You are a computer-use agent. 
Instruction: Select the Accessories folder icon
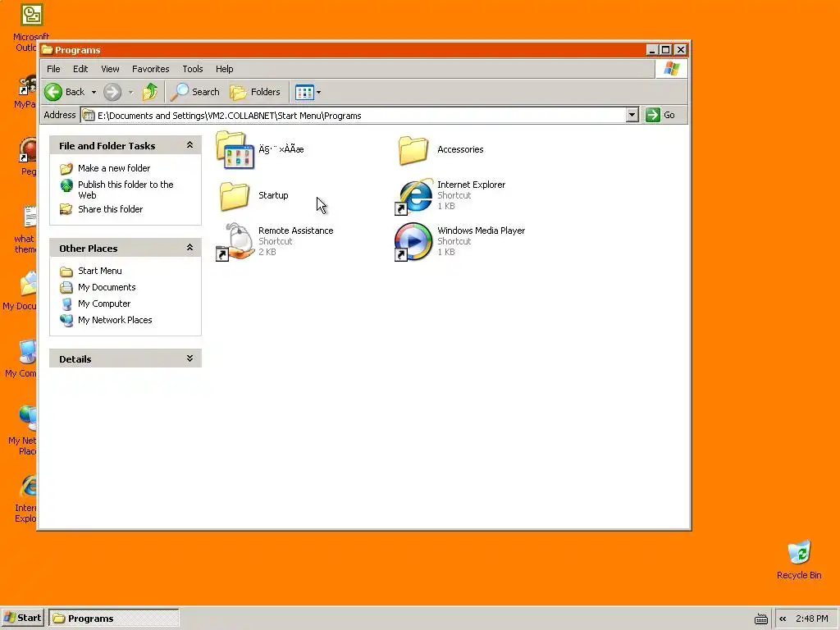(413, 149)
